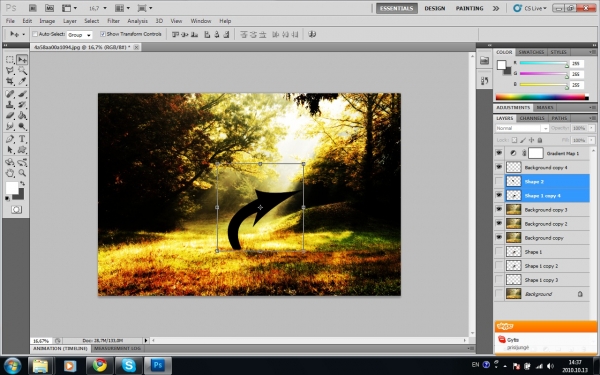The height and width of the screenshot is (375, 600).
Task: Select the Brush tool
Action: [22, 94]
